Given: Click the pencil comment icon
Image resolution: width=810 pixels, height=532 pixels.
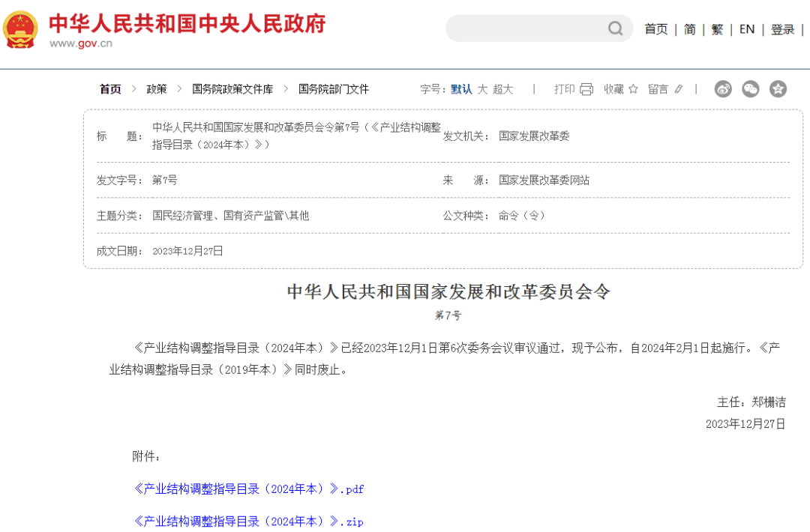Looking at the screenshot, I should 679,89.
